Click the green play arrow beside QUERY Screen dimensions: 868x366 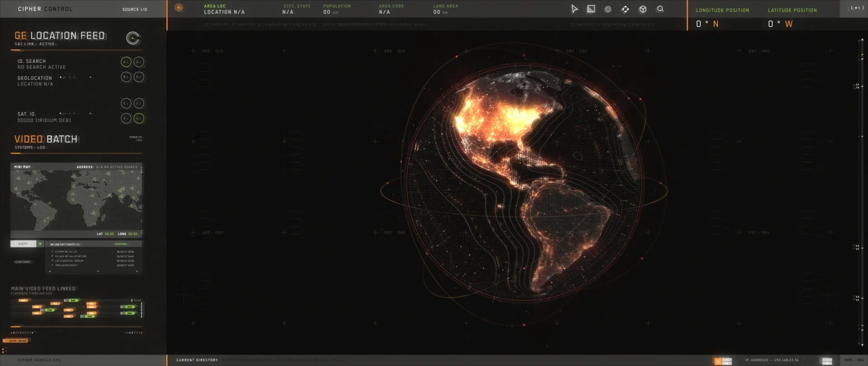40,244
